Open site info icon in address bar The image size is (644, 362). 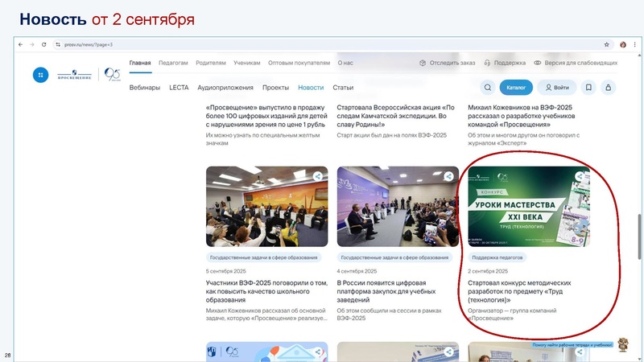58,44
